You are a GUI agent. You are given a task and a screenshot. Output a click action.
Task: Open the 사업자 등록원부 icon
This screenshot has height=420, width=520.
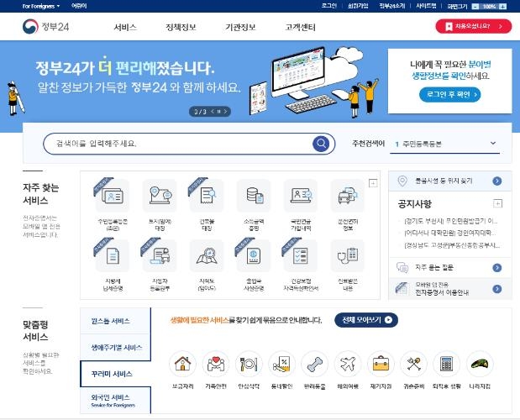click(x=160, y=256)
